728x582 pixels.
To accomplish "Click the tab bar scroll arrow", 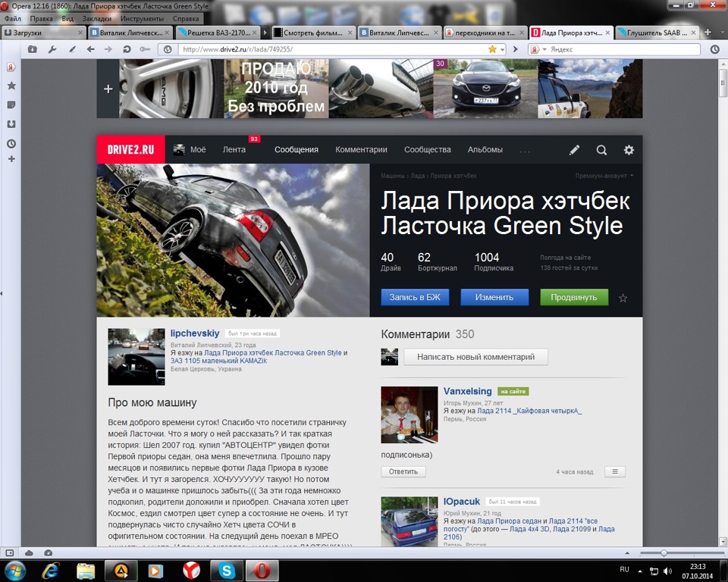I will coord(265,33).
